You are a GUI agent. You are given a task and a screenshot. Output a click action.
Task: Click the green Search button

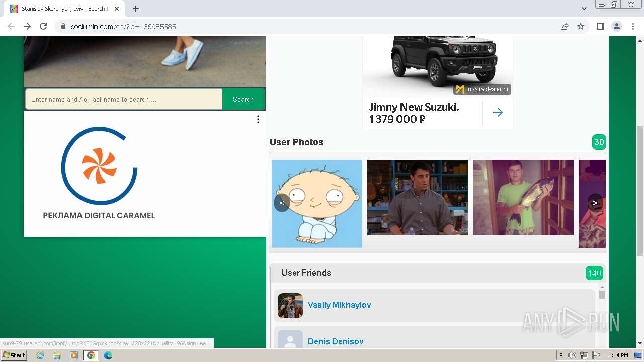tap(244, 99)
